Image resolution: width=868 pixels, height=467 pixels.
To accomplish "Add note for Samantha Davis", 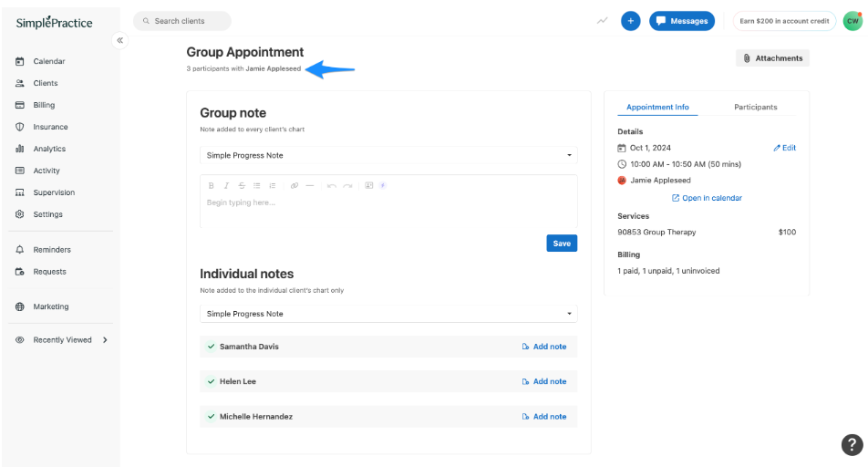I will coord(544,347).
